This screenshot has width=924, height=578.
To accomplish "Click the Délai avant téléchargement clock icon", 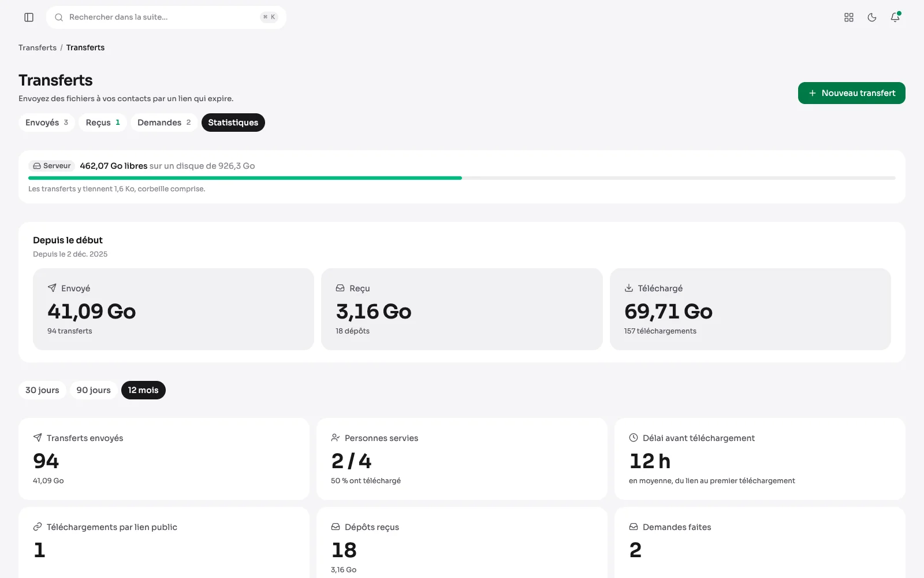I will [634, 438].
